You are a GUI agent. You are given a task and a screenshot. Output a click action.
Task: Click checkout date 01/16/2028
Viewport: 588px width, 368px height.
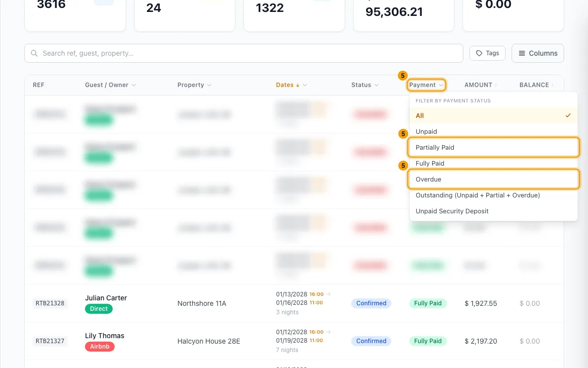tap(292, 303)
